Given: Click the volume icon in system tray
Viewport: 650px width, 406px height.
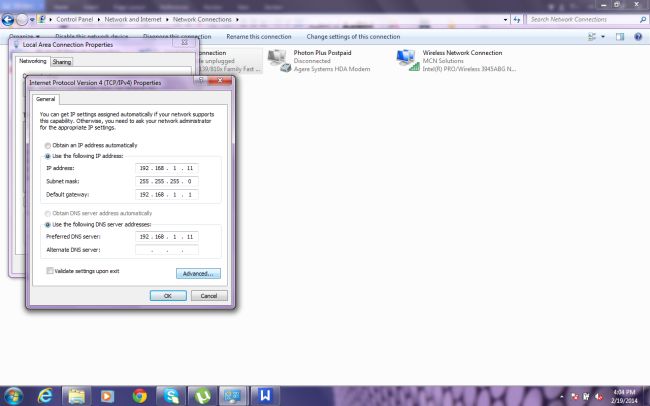Looking at the screenshot, I should [599, 397].
